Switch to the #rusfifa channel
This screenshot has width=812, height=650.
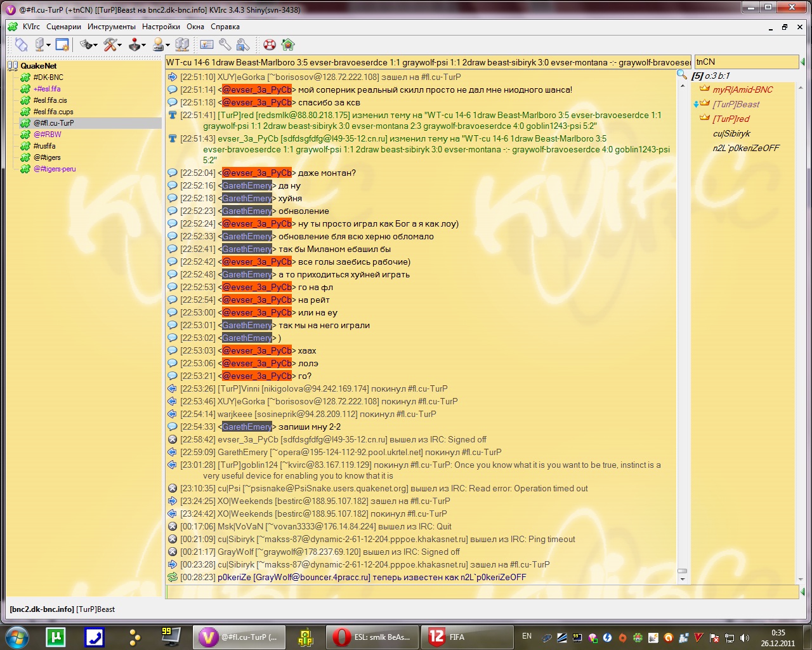[44, 146]
